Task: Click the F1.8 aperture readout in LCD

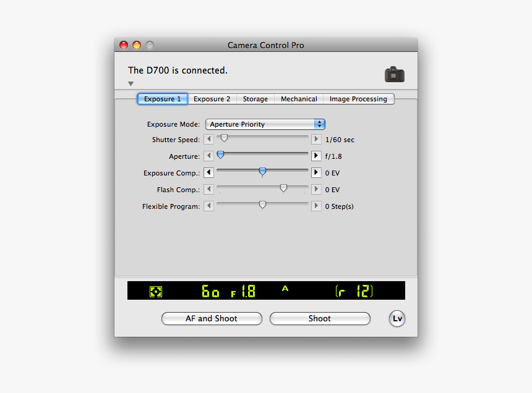Action: (x=243, y=291)
